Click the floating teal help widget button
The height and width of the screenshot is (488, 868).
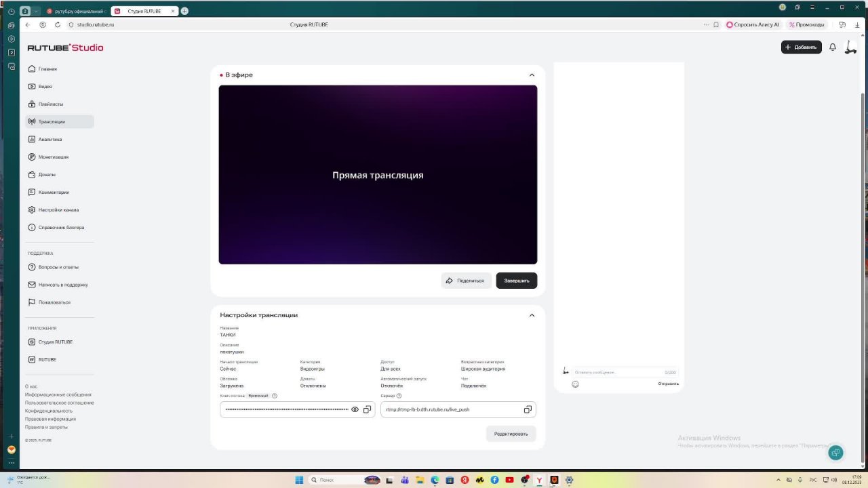pos(835,453)
